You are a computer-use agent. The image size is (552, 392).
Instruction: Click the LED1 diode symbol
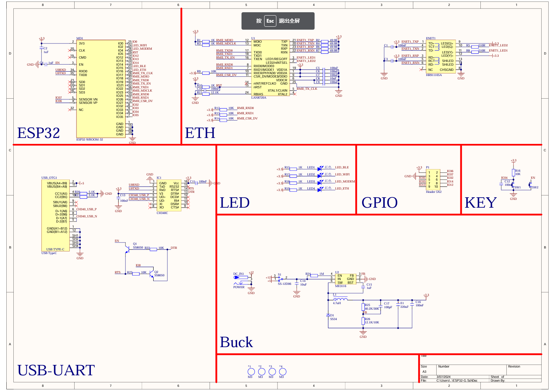point(319,168)
